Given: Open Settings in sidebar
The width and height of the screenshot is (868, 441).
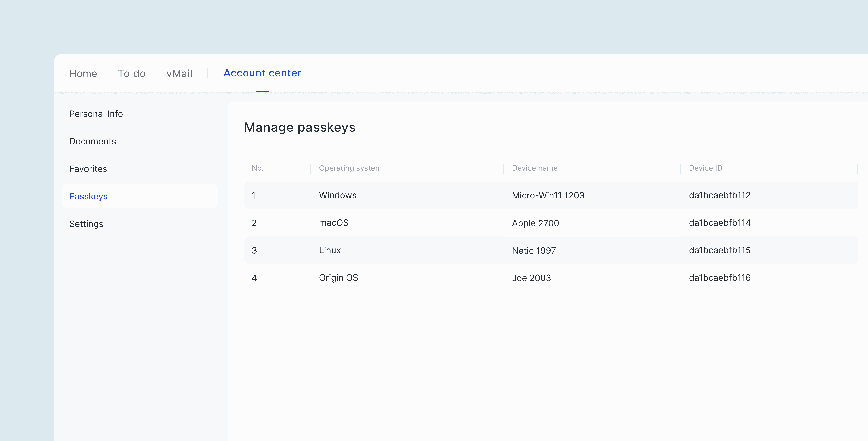Looking at the screenshot, I should [86, 224].
